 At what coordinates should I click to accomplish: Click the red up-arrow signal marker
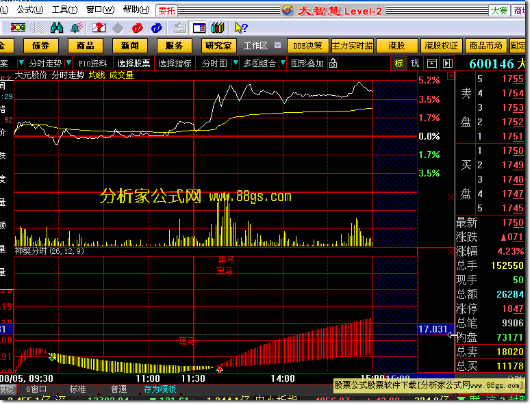220,369
